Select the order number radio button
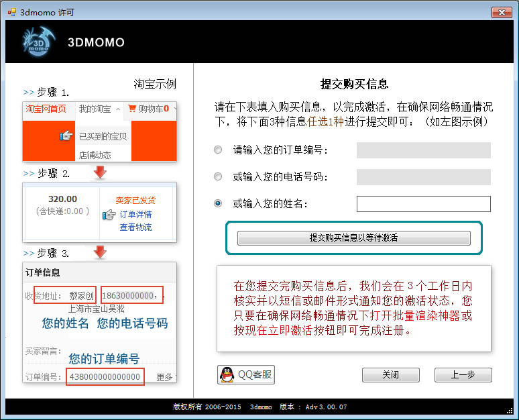This screenshot has height=420, width=519. (218, 150)
